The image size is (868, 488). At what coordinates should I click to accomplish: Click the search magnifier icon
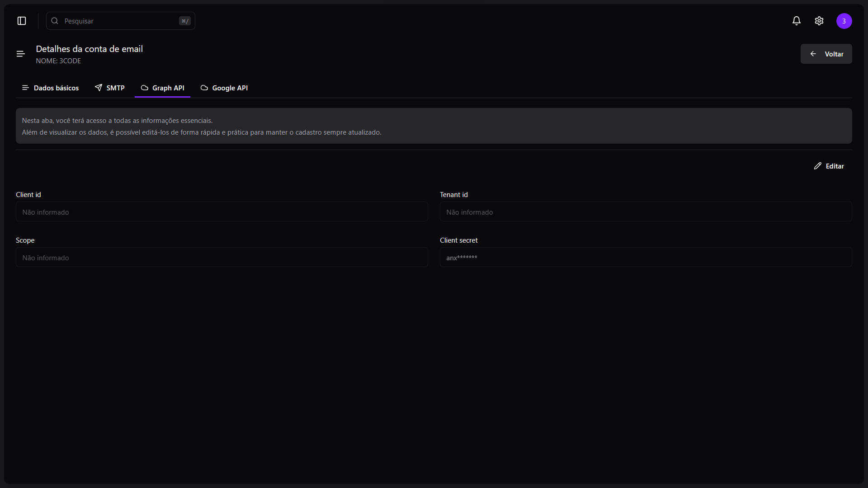click(55, 21)
